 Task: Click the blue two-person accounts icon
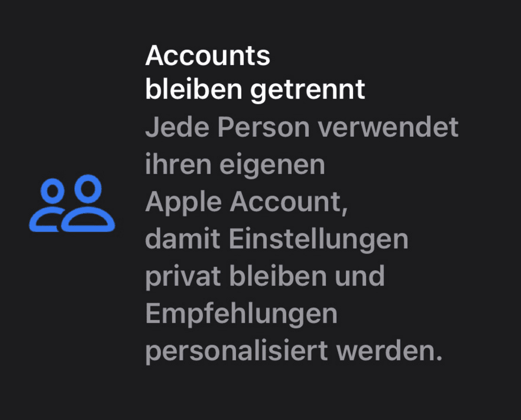point(72,204)
